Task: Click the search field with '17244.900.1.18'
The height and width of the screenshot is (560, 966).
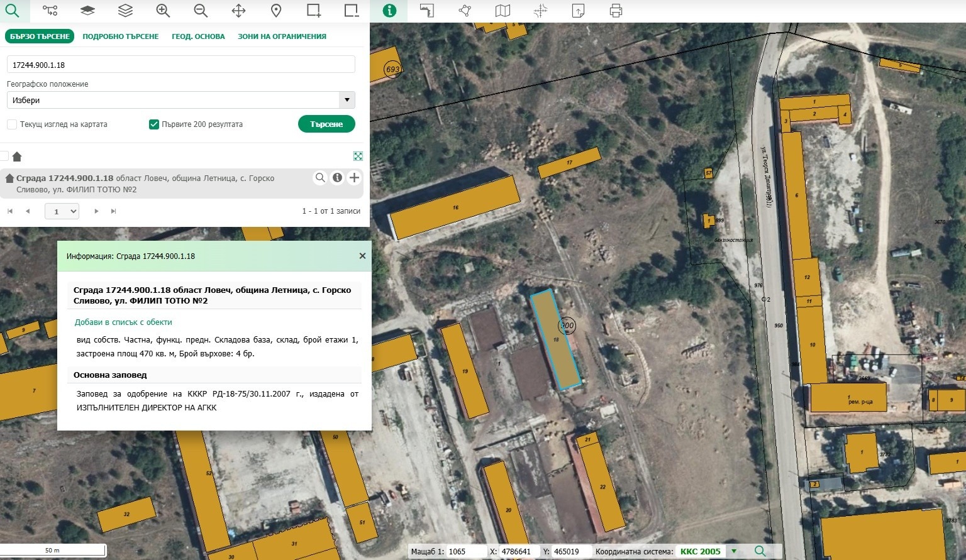Action: 181,65
